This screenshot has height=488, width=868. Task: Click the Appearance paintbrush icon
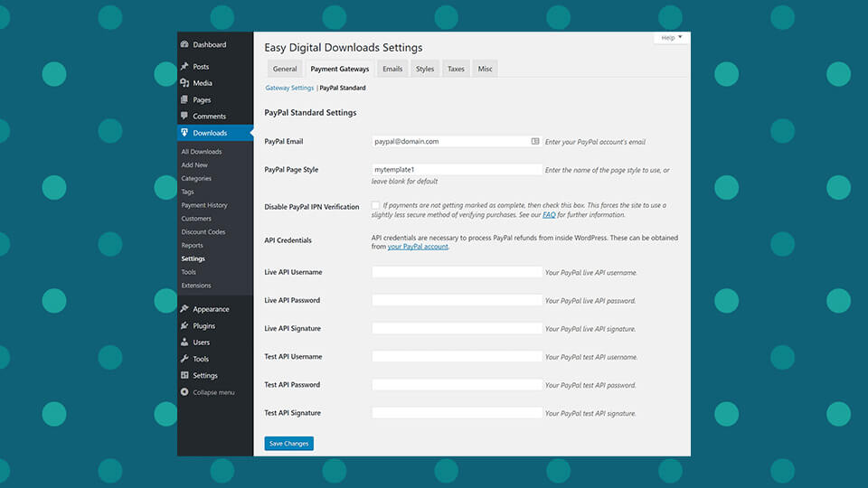coord(184,309)
